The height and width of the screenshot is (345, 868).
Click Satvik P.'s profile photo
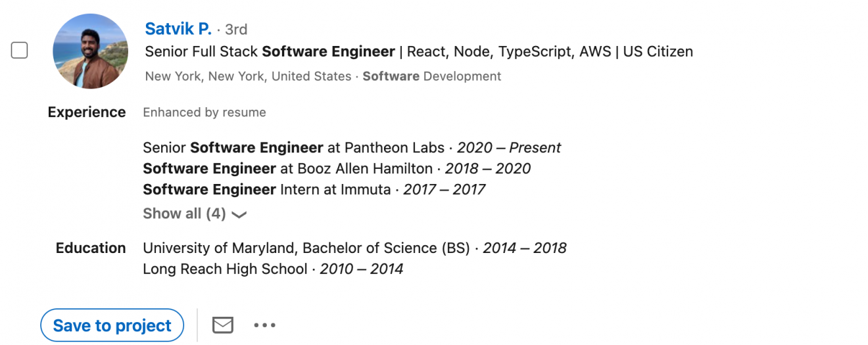coord(91,51)
